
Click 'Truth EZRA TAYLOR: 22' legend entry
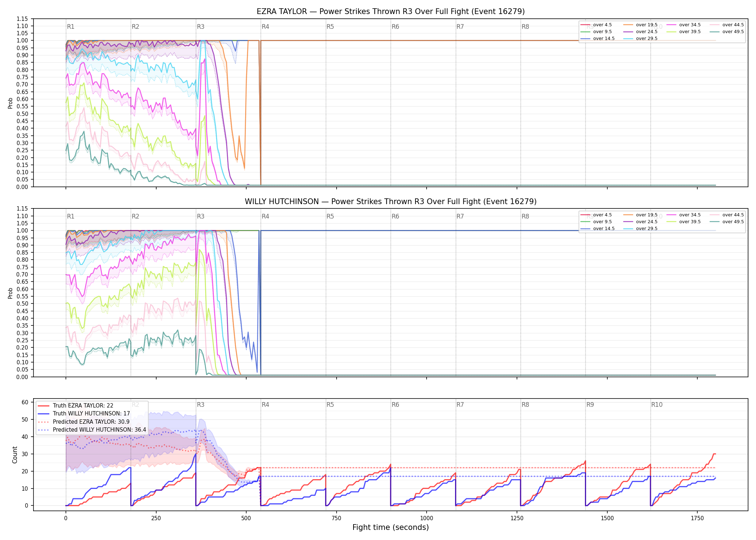76,405
